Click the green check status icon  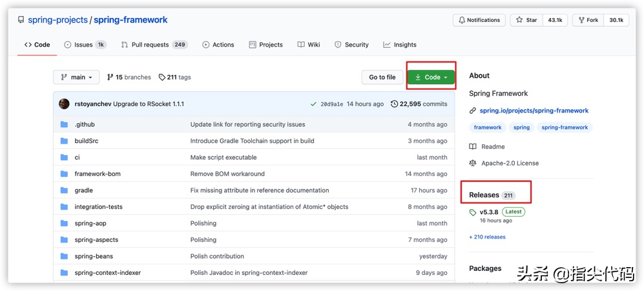click(314, 104)
